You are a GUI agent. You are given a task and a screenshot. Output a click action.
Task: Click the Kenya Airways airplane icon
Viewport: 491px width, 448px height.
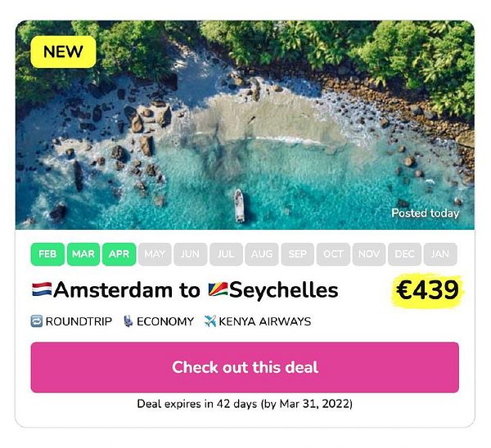(210, 321)
